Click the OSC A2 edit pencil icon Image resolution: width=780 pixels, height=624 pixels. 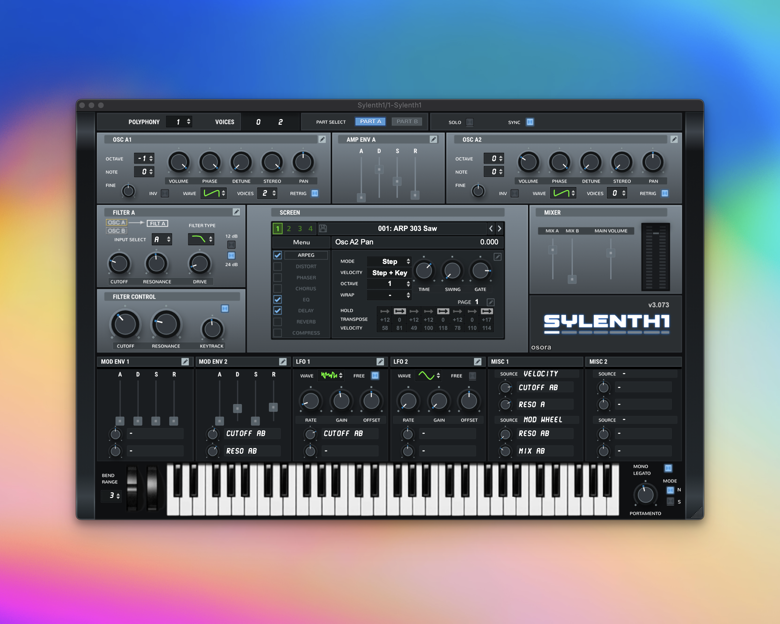point(674,139)
